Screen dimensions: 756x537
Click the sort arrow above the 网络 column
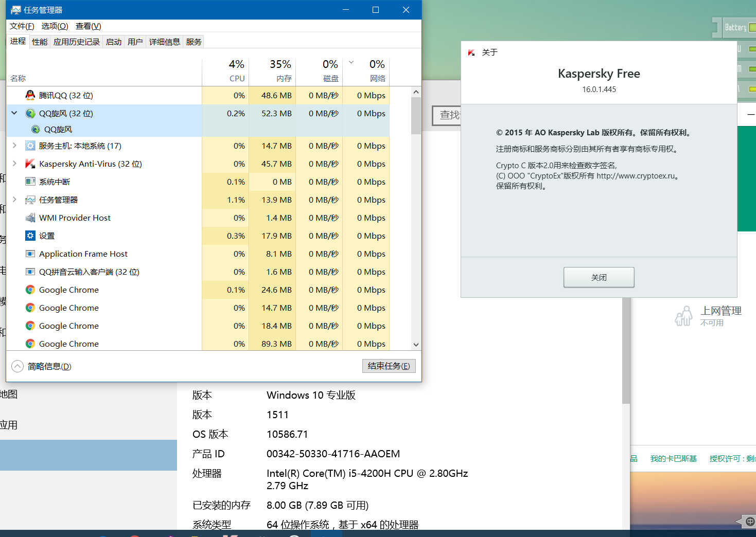tap(351, 62)
